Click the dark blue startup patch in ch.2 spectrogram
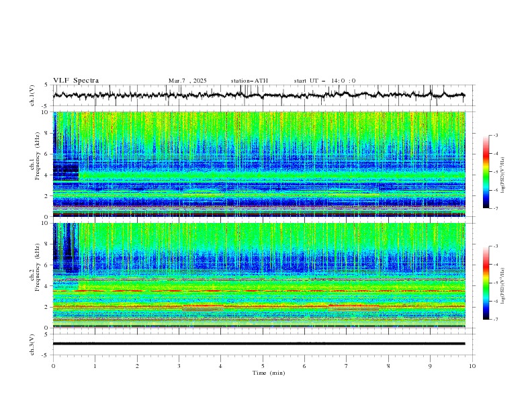This screenshot has height=411, width=532. tap(66, 247)
